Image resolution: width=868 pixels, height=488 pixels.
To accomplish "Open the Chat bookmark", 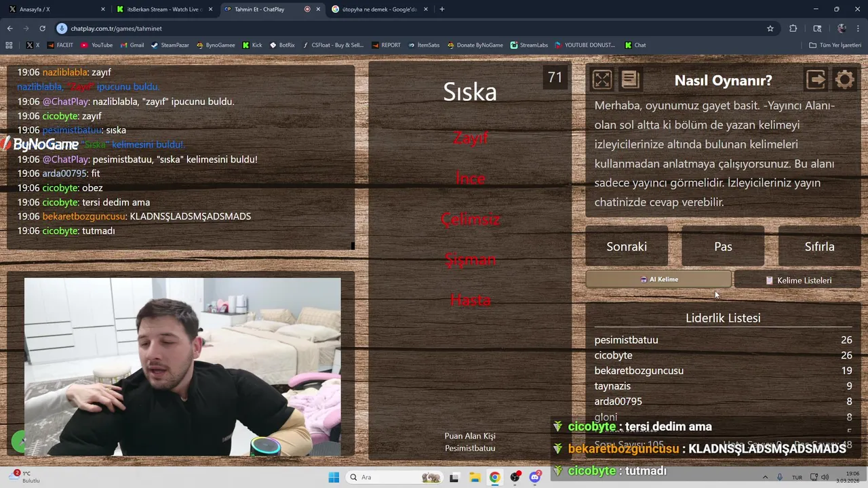I will coord(635,45).
